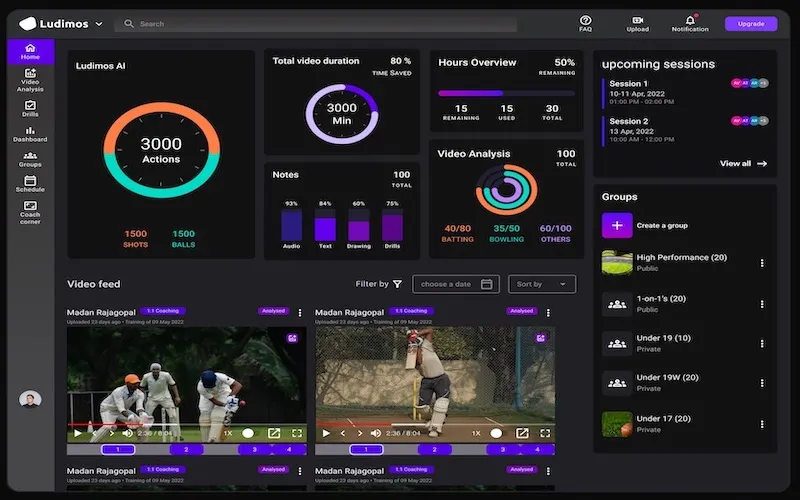Image resolution: width=800 pixels, height=500 pixels.
Task: Select clip marker 4 under second video
Action: click(537, 449)
